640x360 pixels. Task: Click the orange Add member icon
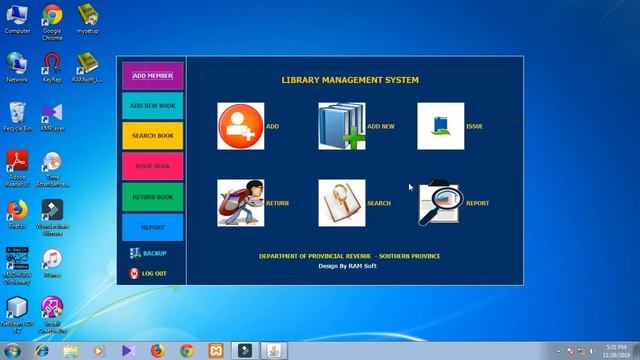click(x=241, y=126)
